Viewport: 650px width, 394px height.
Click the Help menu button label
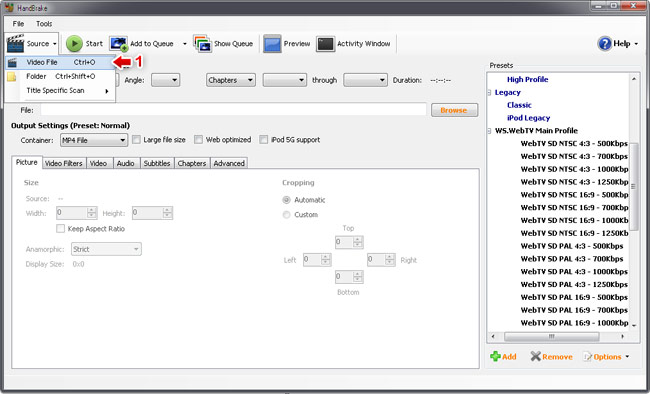coord(621,44)
